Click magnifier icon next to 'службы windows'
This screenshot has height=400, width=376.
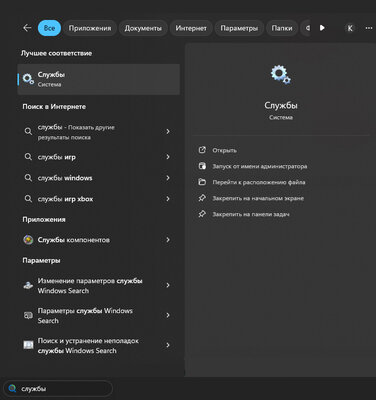click(28, 178)
